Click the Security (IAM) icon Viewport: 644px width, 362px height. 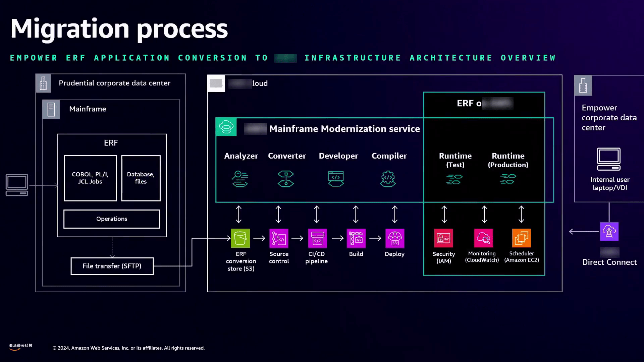pyautogui.click(x=443, y=238)
